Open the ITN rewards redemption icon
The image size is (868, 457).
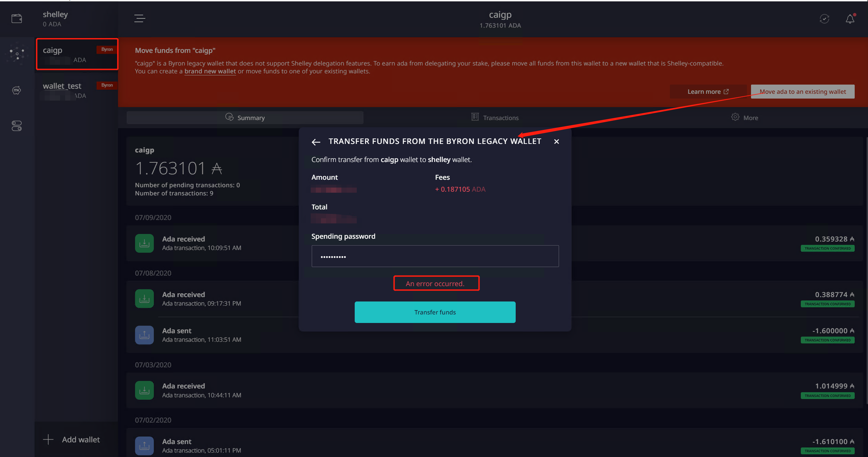17,90
